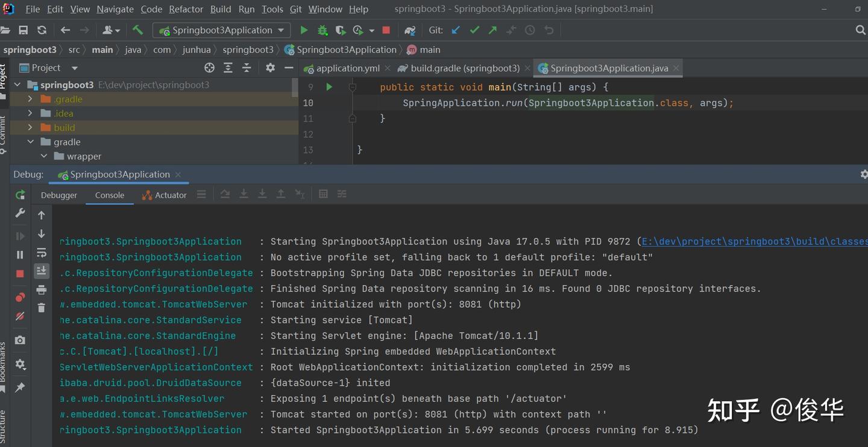Open the Refactor menu

click(x=186, y=9)
